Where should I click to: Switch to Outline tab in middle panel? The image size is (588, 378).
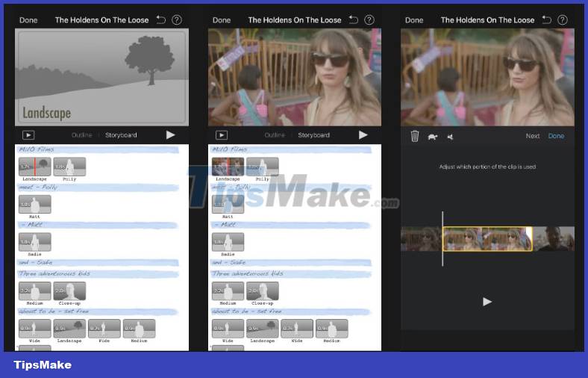pyautogui.click(x=275, y=135)
